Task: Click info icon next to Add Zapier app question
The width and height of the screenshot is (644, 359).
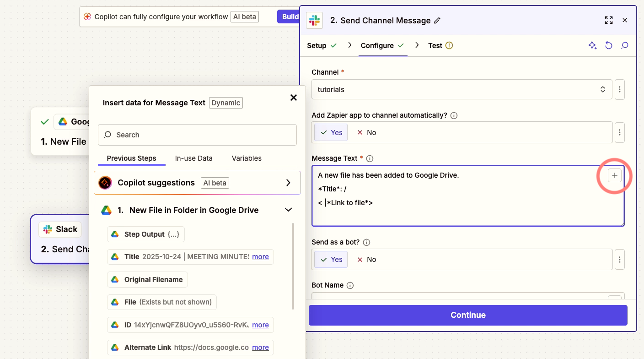Action: click(x=454, y=115)
